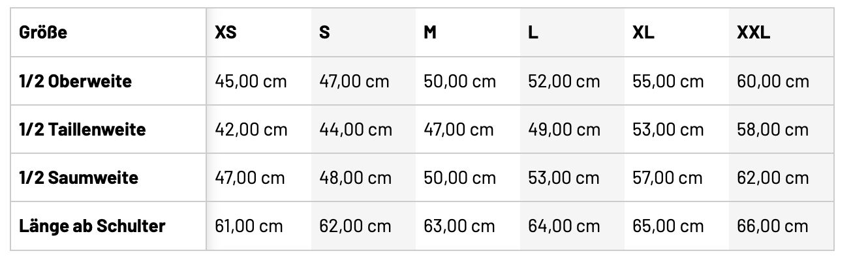Select the 61,00 cm length XS cell
868x266 pixels.
point(249,226)
